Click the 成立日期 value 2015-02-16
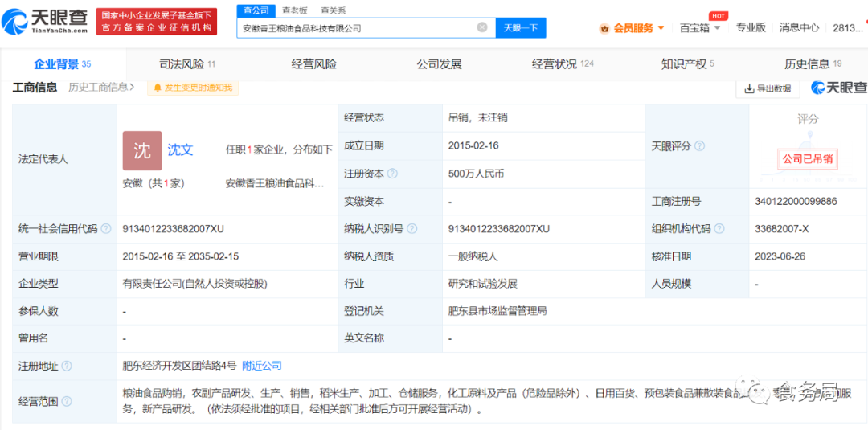The height and width of the screenshot is (430, 868). 474,146
